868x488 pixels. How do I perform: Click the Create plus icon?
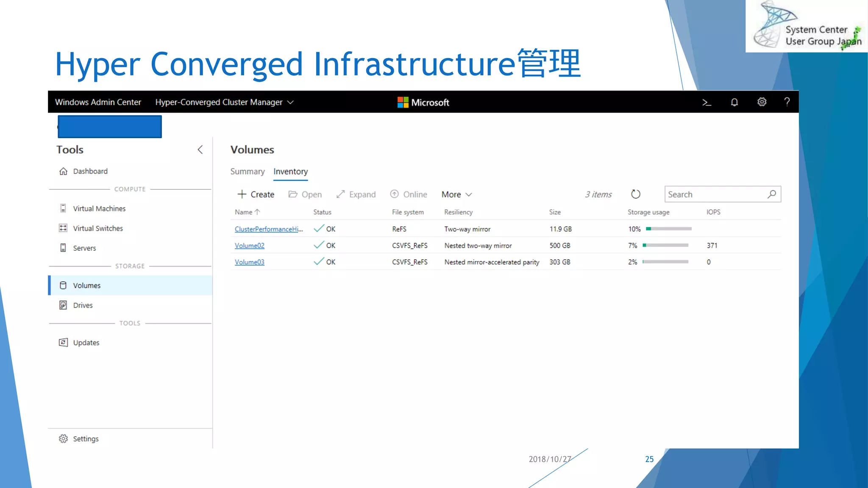click(x=242, y=194)
